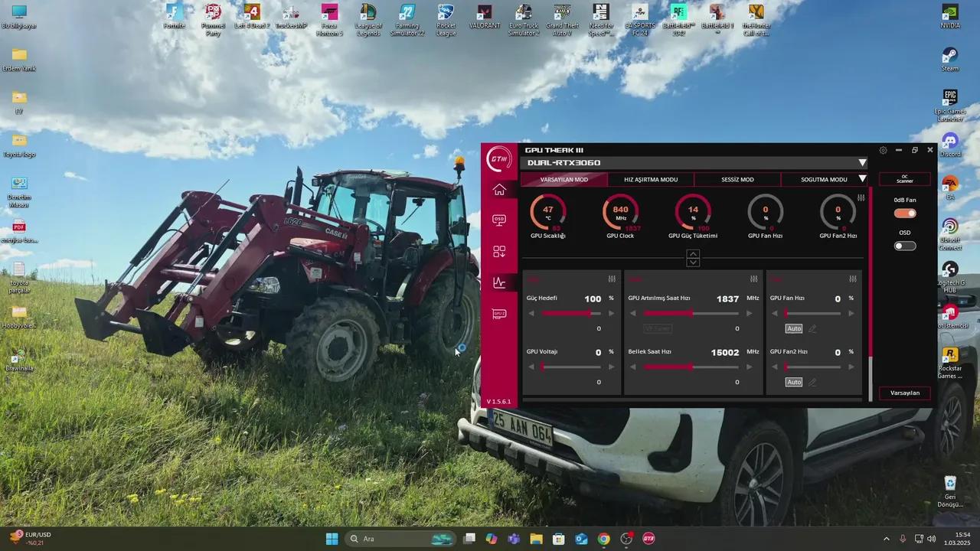Click the edit pencil next to GPU Fan Hızı

(812, 329)
